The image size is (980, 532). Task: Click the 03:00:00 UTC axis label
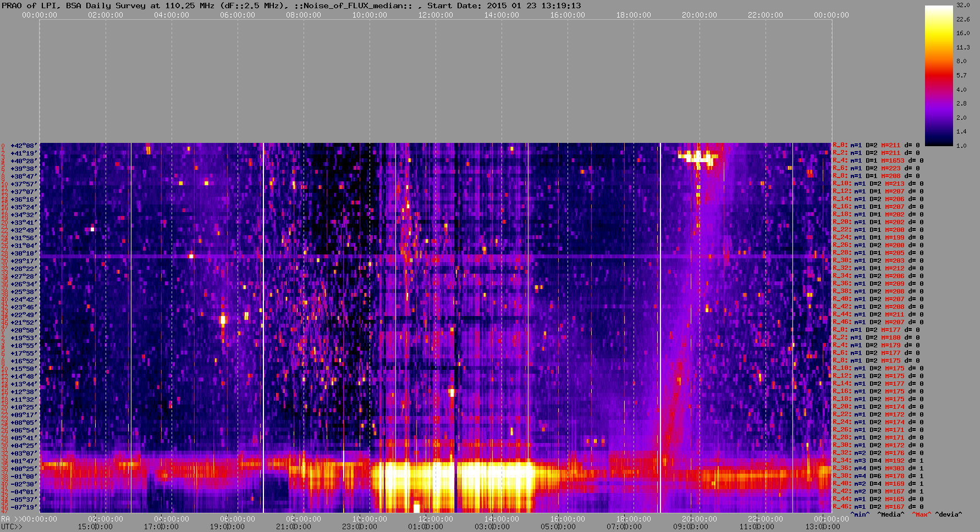(x=492, y=527)
